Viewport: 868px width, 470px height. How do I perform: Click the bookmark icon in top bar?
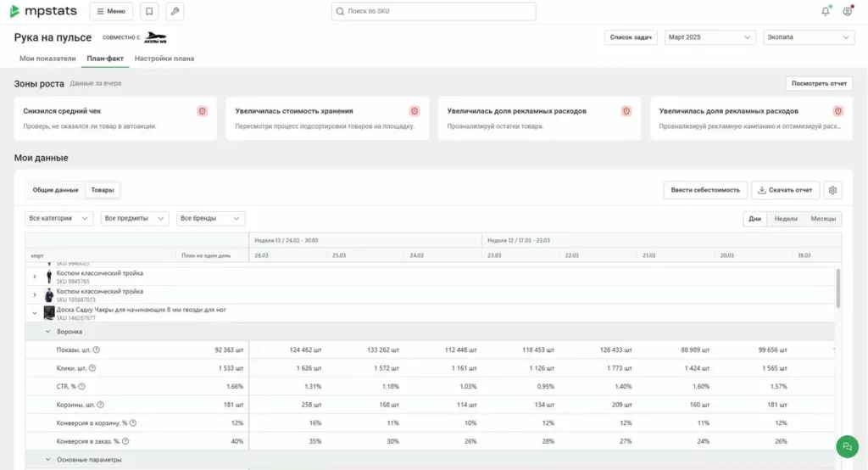(149, 12)
